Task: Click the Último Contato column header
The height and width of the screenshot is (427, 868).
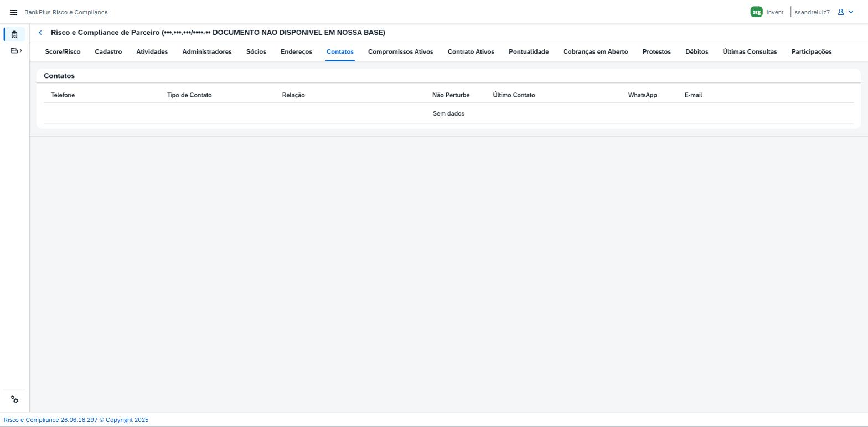Action: tap(514, 95)
